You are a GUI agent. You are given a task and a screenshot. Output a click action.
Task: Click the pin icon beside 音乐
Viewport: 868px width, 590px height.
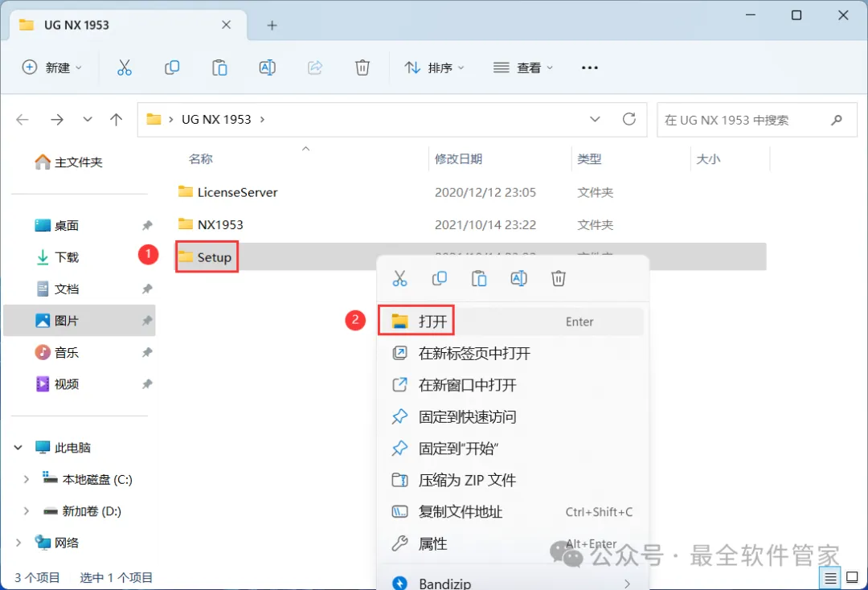click(147, 353)
